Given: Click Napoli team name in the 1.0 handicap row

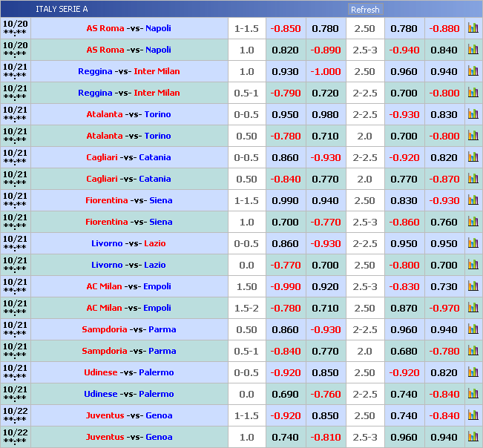Looking at the screenshot, I should click(158, 50).
